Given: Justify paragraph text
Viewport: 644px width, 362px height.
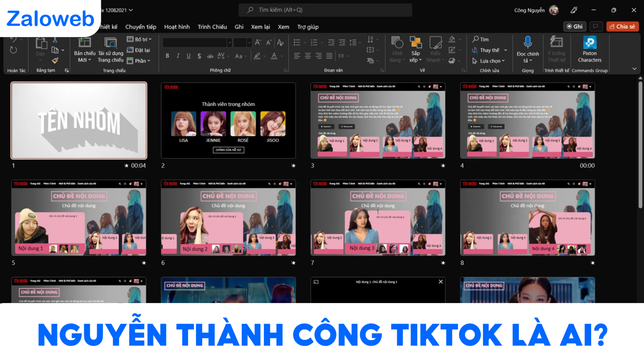Looking at the screenshot, I should (329, 56).
